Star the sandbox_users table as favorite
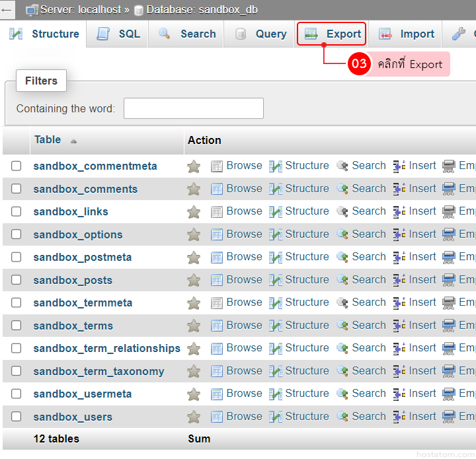The height and width of the screenshot is (459, 476). [x=194, y=417]
